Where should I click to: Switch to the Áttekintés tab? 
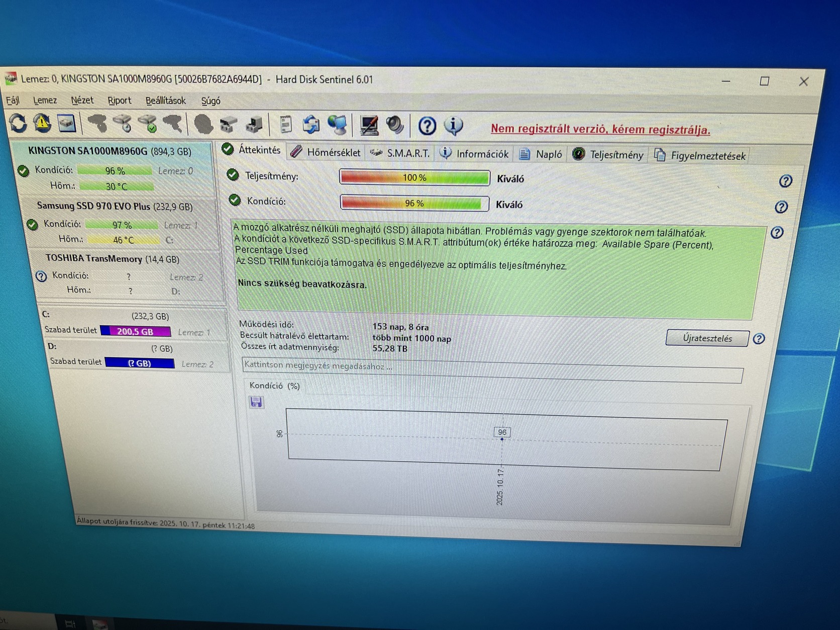252,150
